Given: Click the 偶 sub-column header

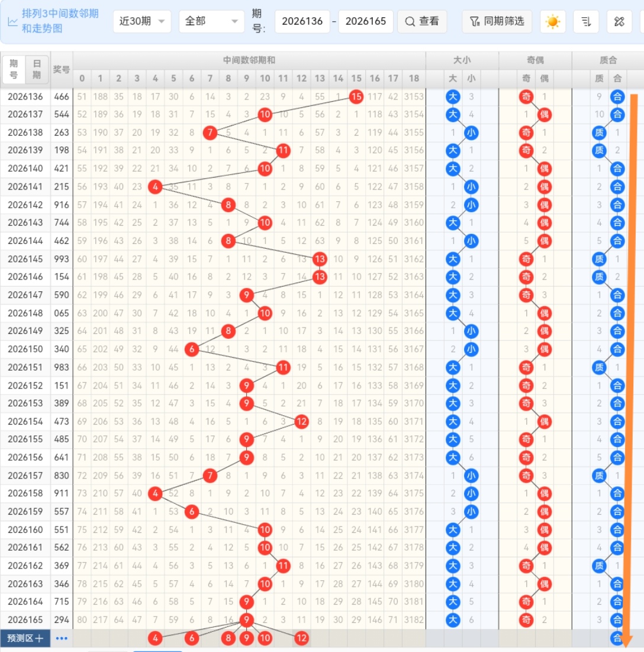Looking at the screenshot, I should pos(544,79).
